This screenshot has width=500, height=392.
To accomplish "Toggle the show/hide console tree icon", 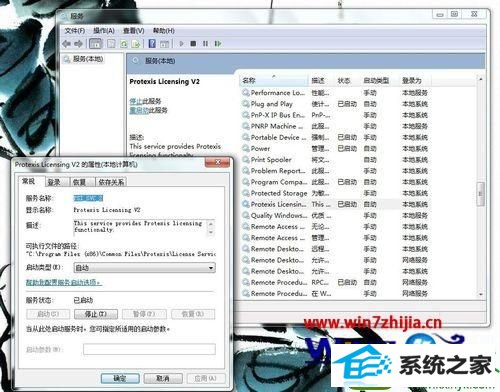I will (96, 44).
